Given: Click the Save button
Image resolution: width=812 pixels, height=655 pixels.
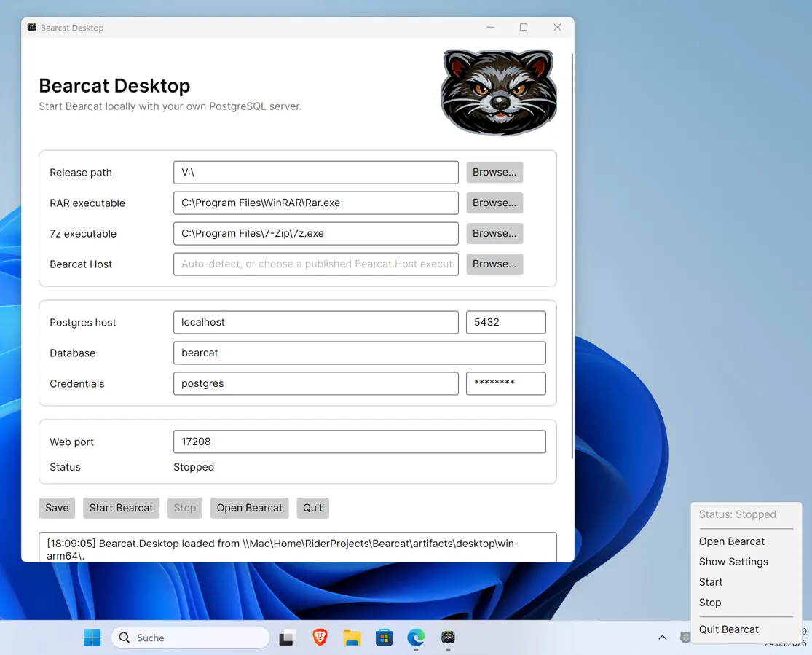Looking at the screenshot, I should [x=57, y=508].
